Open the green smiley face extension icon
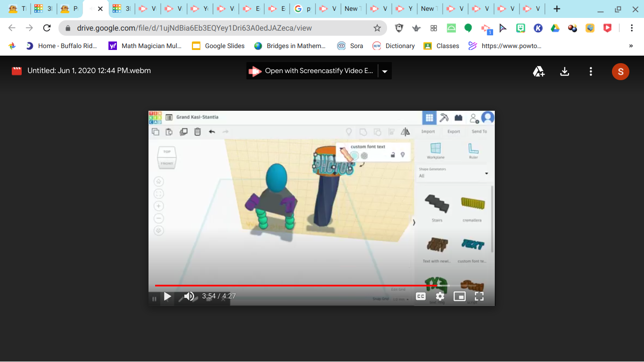 [520, 28]
